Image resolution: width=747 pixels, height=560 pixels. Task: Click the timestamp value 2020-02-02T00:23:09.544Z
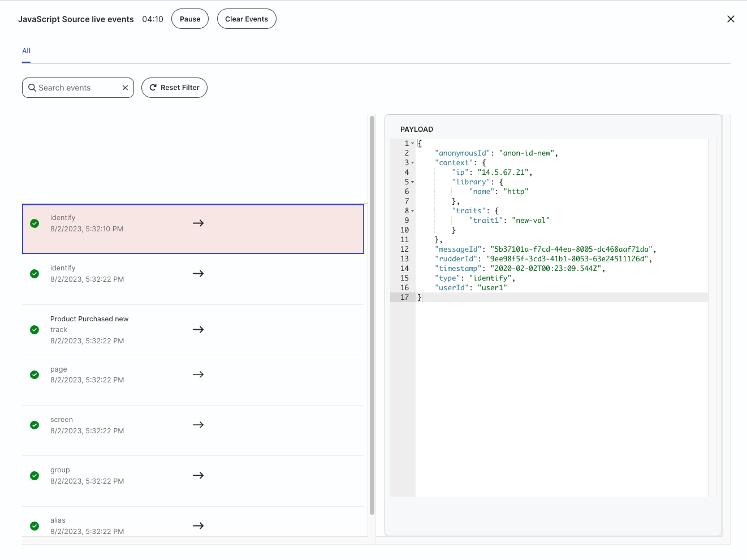(546, 269)
